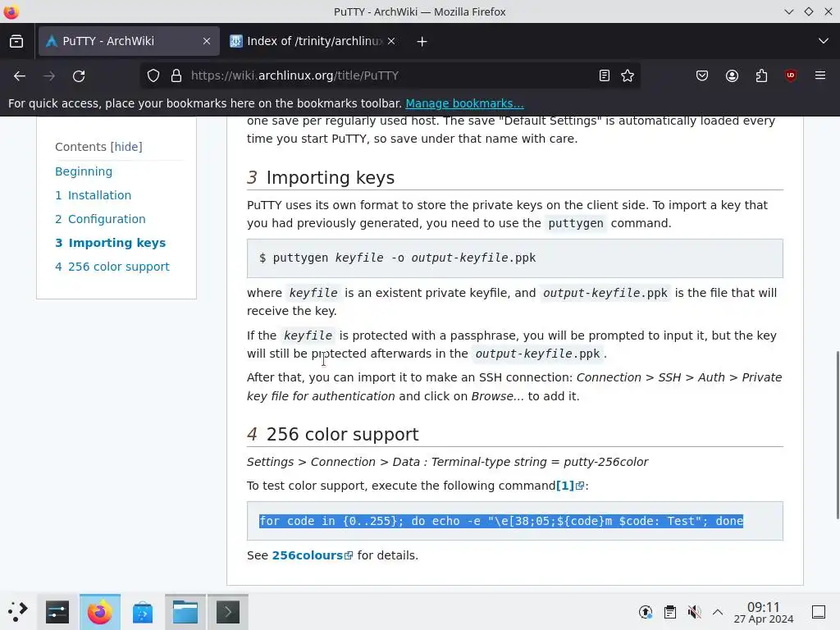This screenshot has width=840, height=630.
Task: Jump to 3 Importing keys section
Action: pyautogui.click(x=111, y=243)
